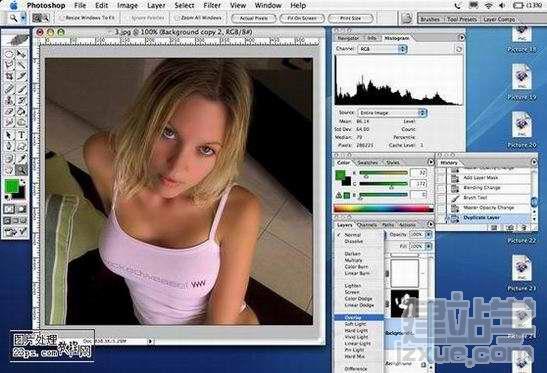Open the layer Fill slider arrow
547x373 pixels.
click(x=428, y=246)
